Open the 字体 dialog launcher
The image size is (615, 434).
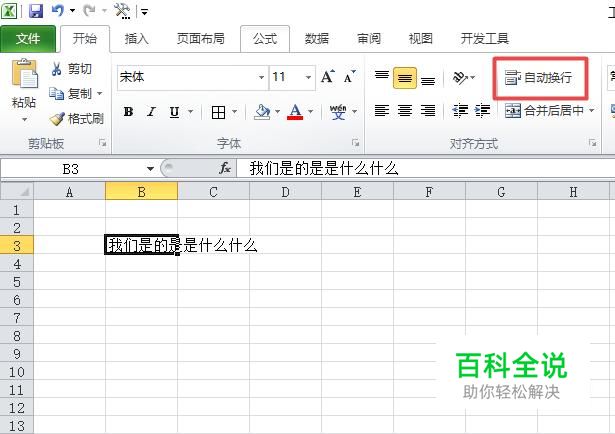[356, 143]
